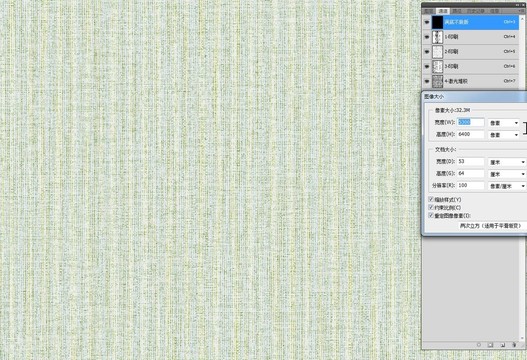Load channel as selection icon
The width and height of the screenshot is (527, 360).
point(479,345)
